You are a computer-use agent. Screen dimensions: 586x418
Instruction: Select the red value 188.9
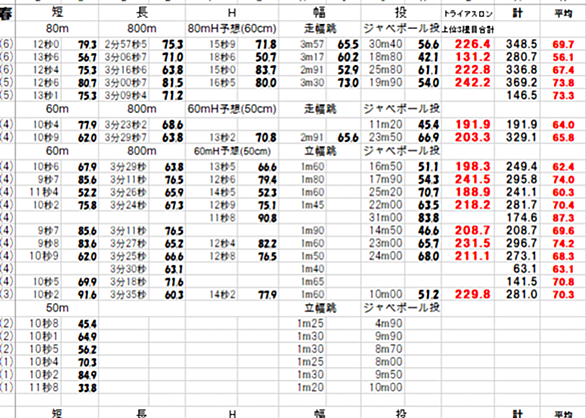(x=472, y=192)
